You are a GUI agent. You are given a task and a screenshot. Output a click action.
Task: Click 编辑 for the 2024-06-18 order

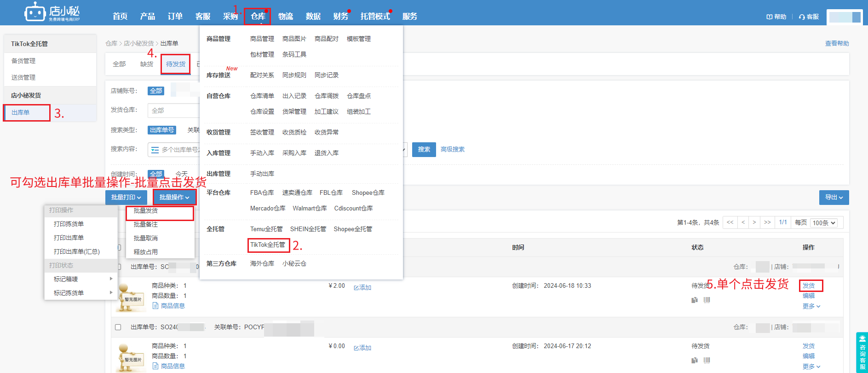pyautogui.click(x=809, y=296)
